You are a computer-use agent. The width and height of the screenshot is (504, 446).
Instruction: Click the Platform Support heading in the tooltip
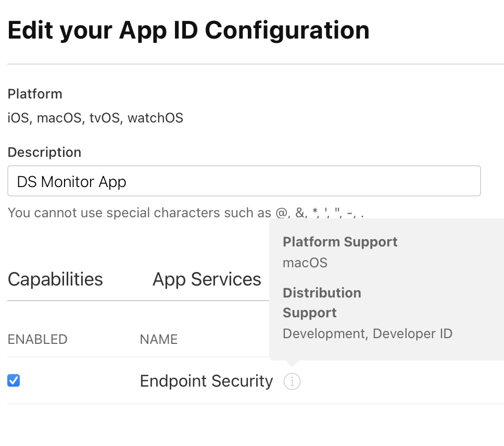click(340, 242)
